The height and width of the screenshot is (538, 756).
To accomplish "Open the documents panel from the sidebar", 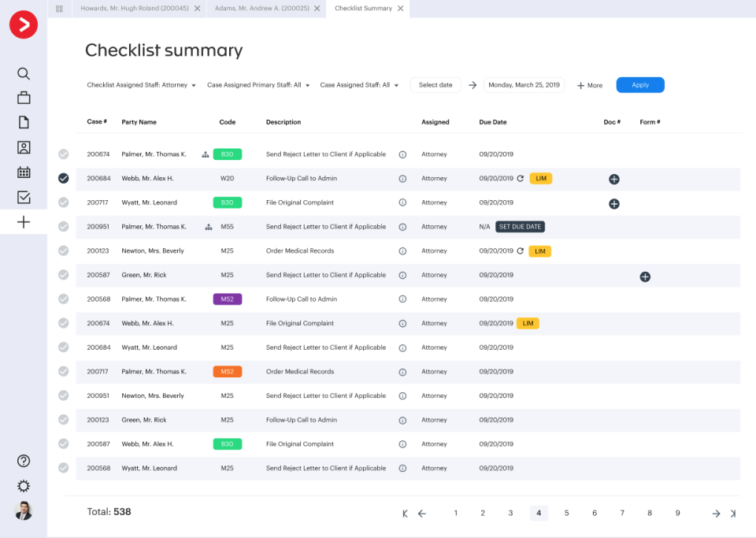I will click(x=24, y=122).
